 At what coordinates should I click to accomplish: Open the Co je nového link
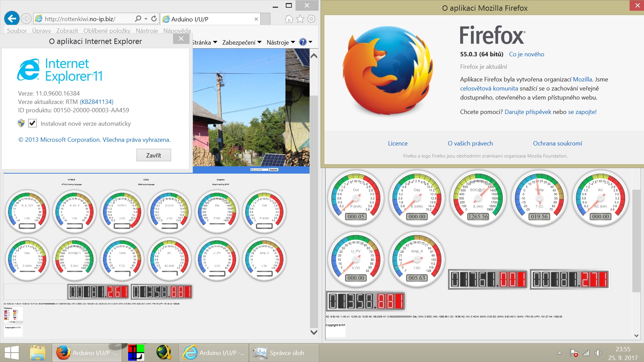point(526,54)
